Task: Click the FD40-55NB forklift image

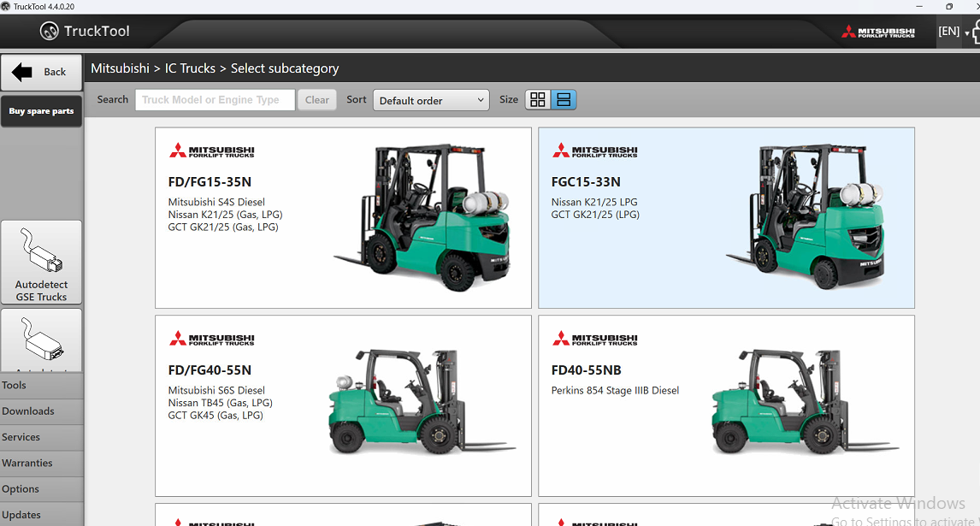Action: click(805, 401)
